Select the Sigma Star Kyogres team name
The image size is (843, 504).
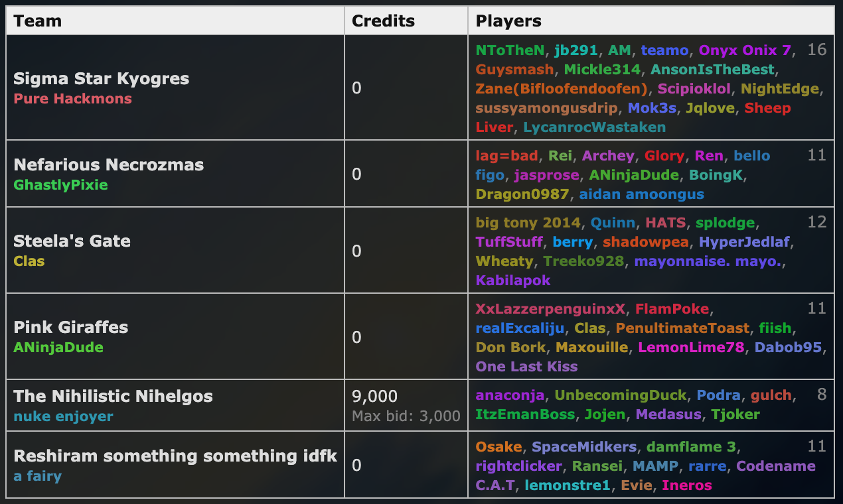(x=101, y=78)
